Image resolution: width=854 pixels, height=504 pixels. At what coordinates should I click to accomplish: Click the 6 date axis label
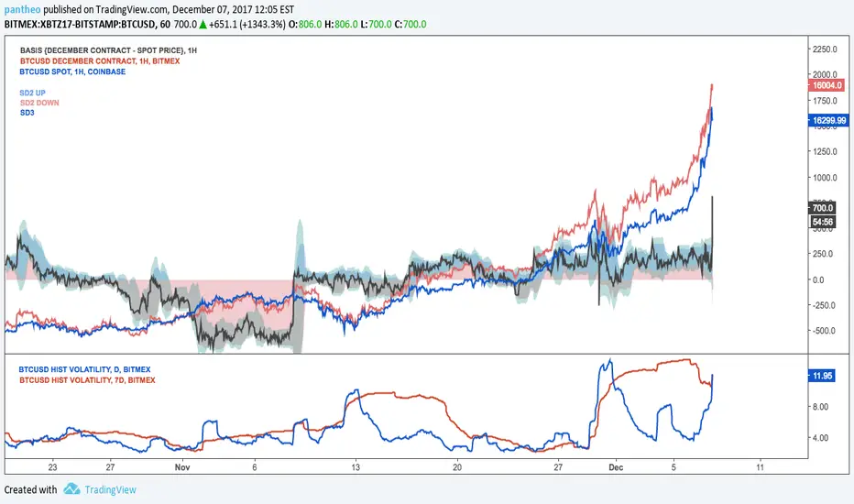click(x=255, y=467)
